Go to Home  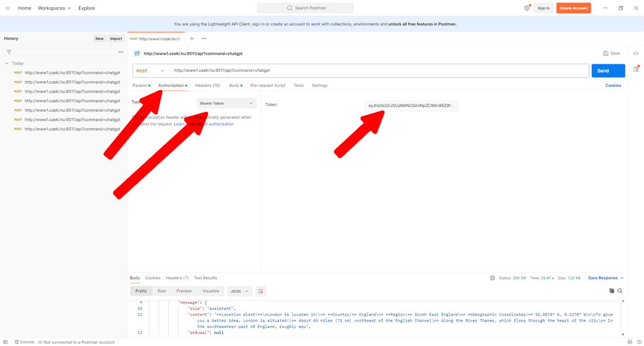pos(24,8)
